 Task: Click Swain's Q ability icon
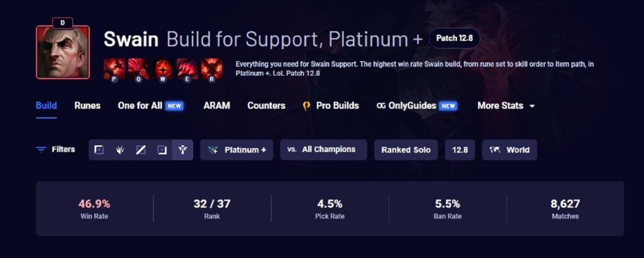coord(138,68)
